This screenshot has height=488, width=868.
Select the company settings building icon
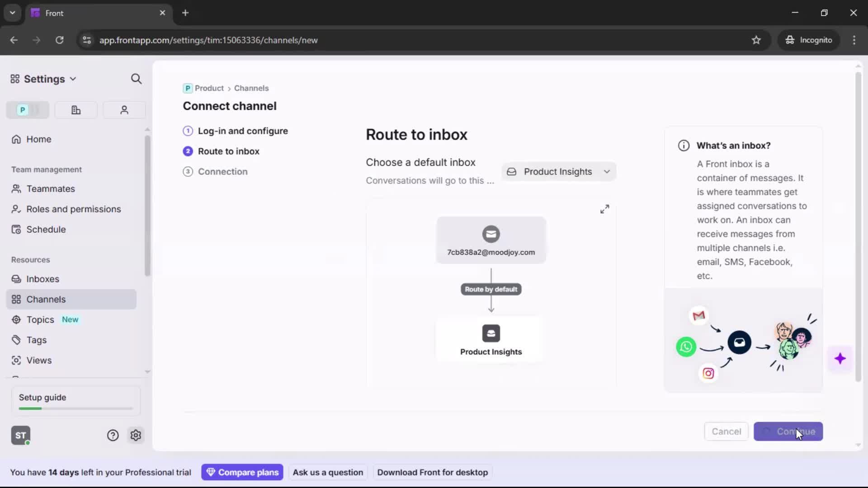click(x=75, y=110)
